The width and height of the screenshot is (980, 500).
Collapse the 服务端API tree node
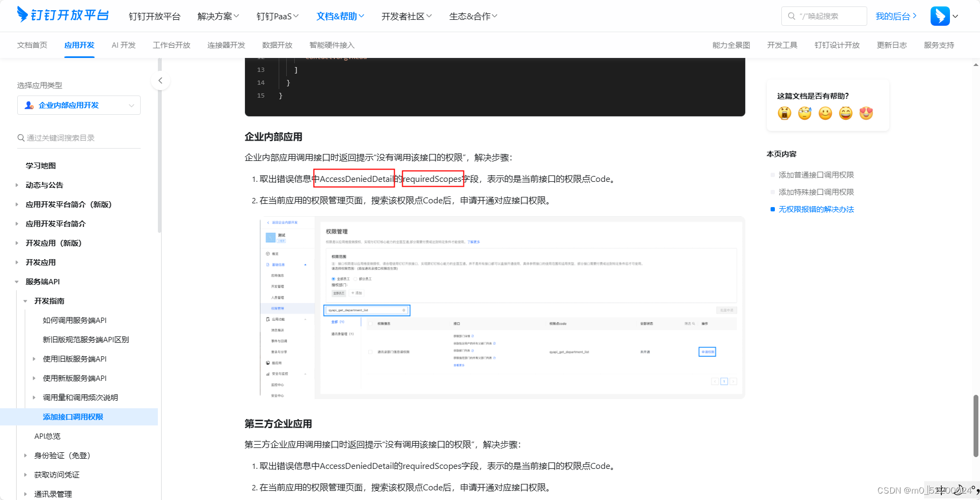[17, 282]
